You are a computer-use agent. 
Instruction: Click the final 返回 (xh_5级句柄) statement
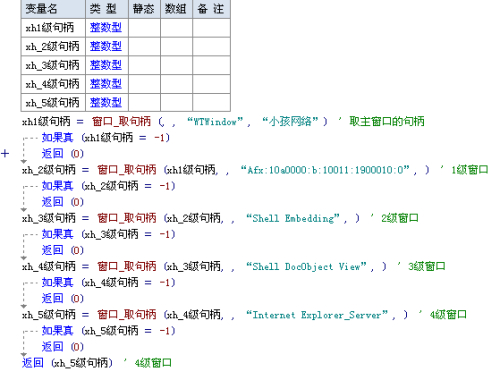(67, 363)
